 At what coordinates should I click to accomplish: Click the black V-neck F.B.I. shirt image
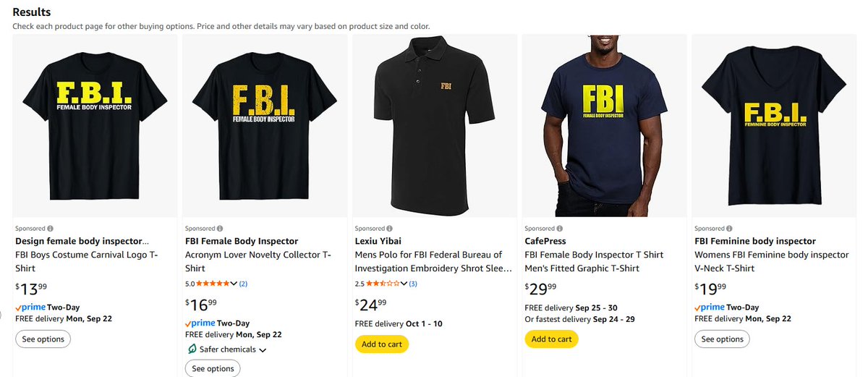[x=776, y=125]
